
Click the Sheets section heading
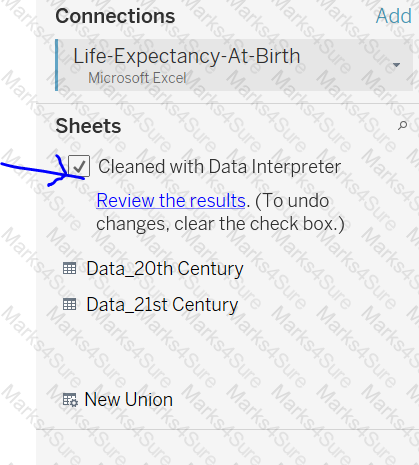[x=88, y=126]
